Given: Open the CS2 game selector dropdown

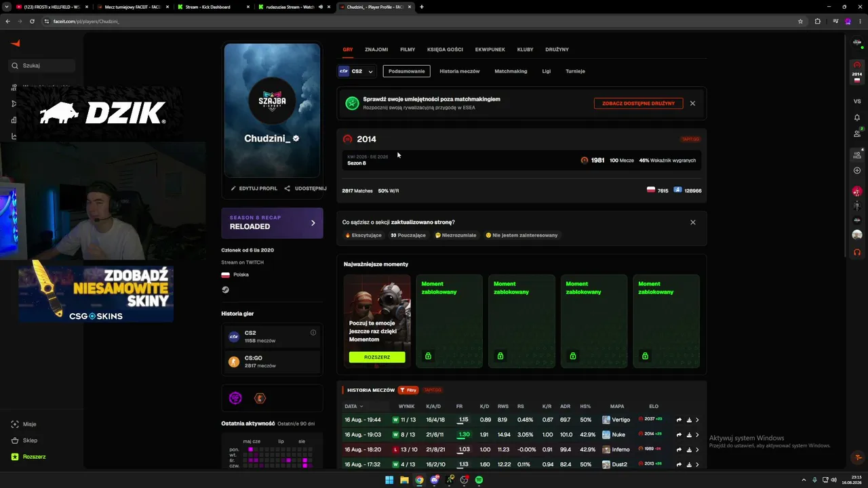Looking at the screenshot, I should pyautogui.click(x=356, y=71).
